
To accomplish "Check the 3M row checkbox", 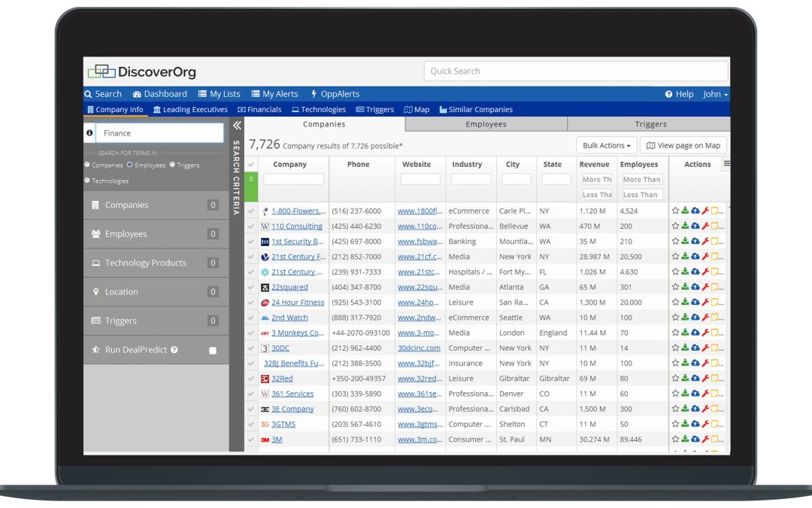I will pos(251,440).
